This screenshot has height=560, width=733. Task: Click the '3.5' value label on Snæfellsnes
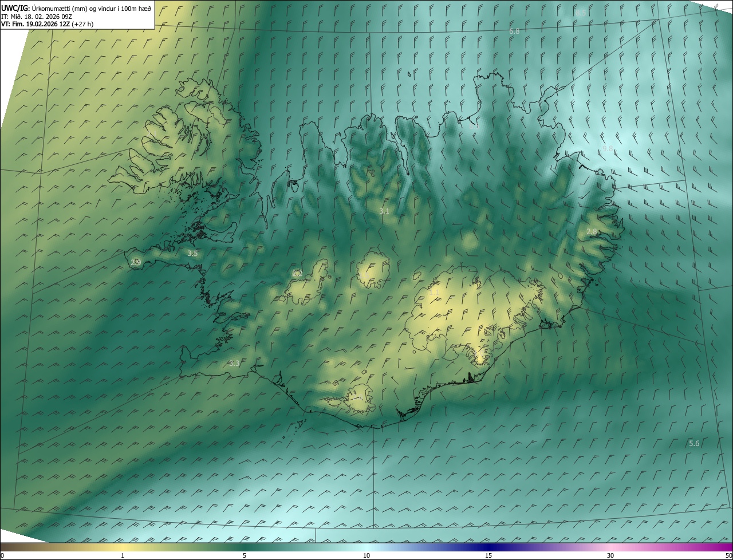192,253
